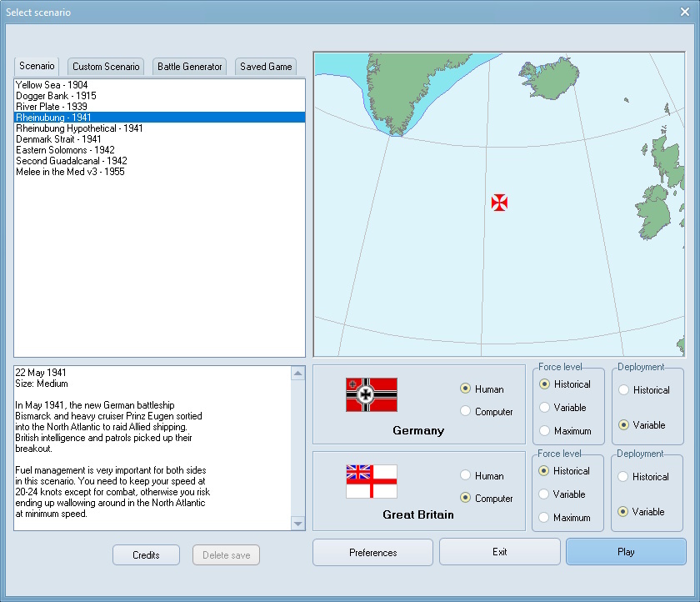
Task: Click the Exit button
Action: click(499, 553)
